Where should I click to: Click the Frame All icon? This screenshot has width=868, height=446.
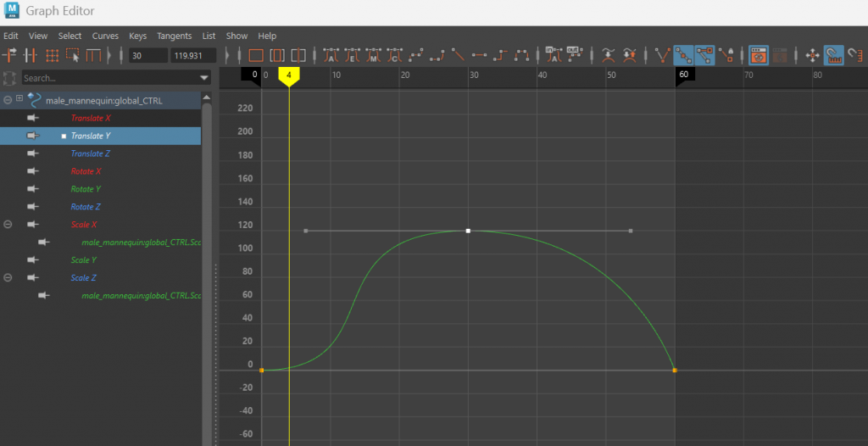pyautogui.click(x=256, y=55)
